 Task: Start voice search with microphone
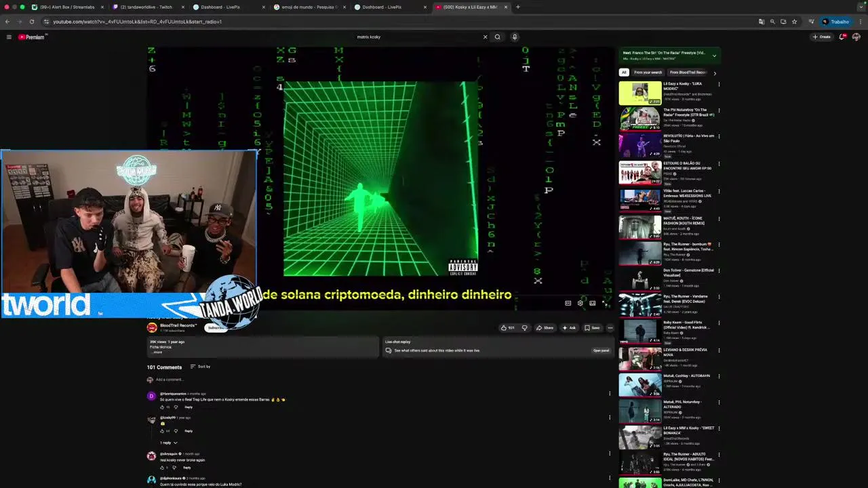click(x=515, y=37)
